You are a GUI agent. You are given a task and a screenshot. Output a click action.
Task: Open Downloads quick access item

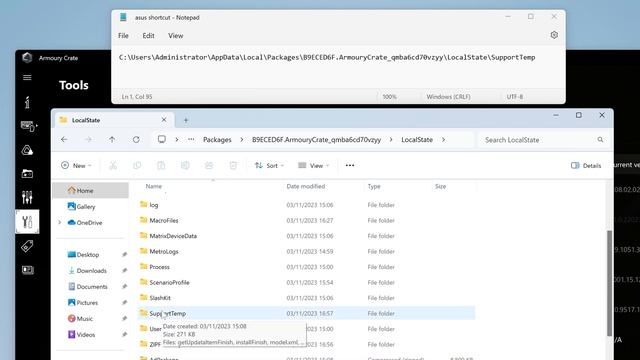click(x=91, y=271)
